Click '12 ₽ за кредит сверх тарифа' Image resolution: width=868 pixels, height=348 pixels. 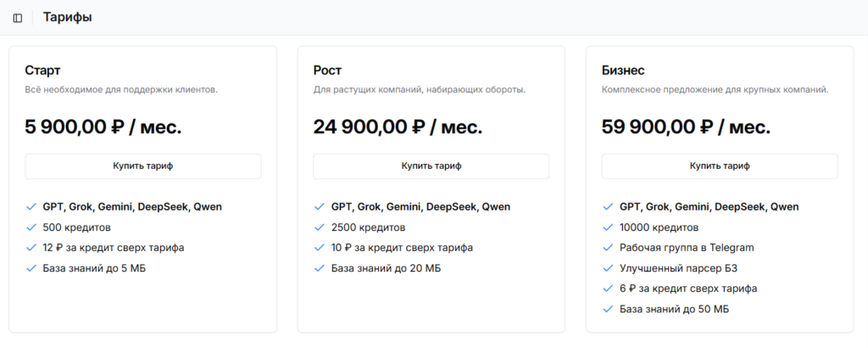coord(114,248)
